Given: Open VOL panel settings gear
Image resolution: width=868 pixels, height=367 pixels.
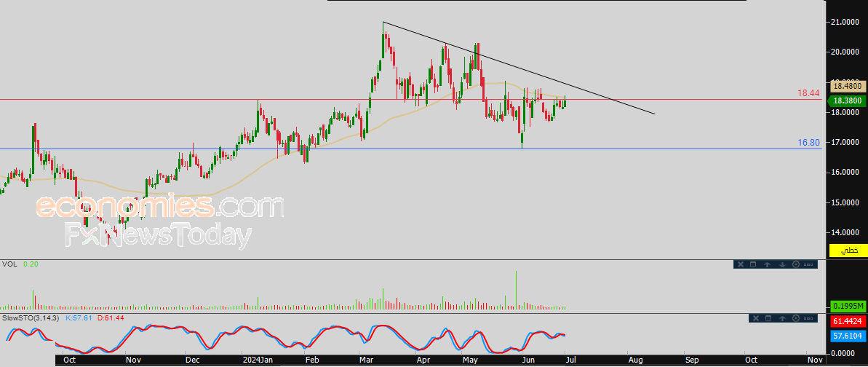Looking at the screenshot, I should click(x=796, y=264).
